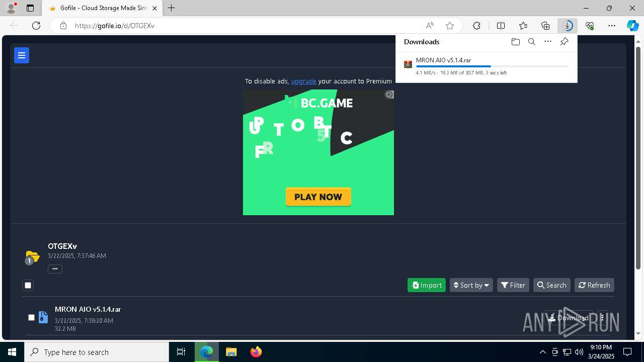644x362 pixels.
Task: Click the Search files button
Action: [551, 285]
